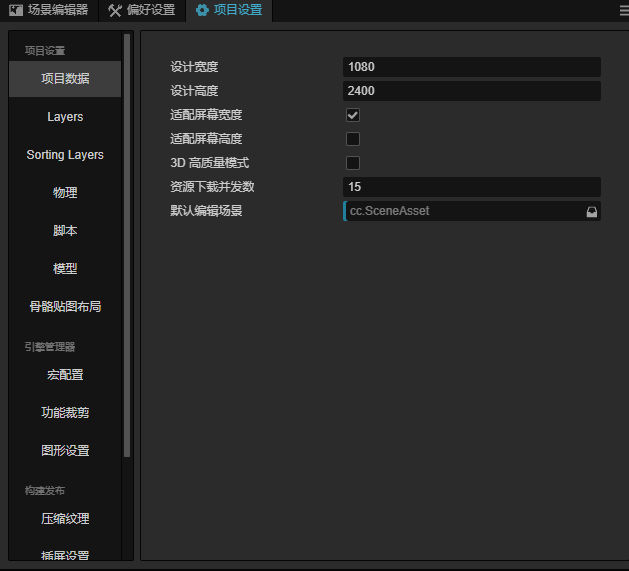Select 项目数据 in sidebar
This screenshot has width=629, height=571.
(x=65, y=79)
